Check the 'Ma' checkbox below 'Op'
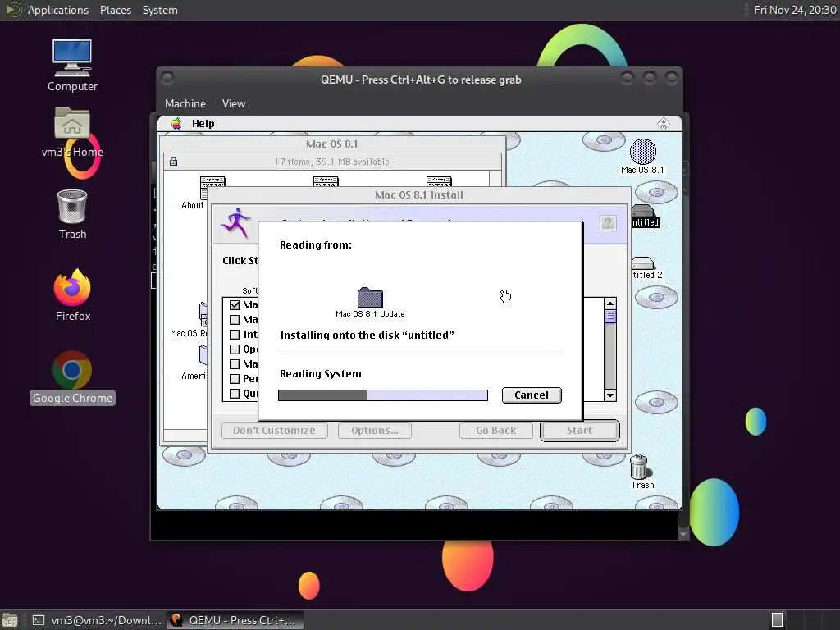The image size is (840, 630). click(235, 364)
